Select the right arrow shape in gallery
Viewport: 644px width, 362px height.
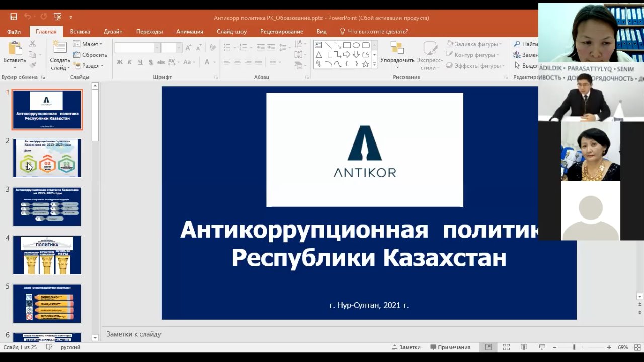click(347, 54)
